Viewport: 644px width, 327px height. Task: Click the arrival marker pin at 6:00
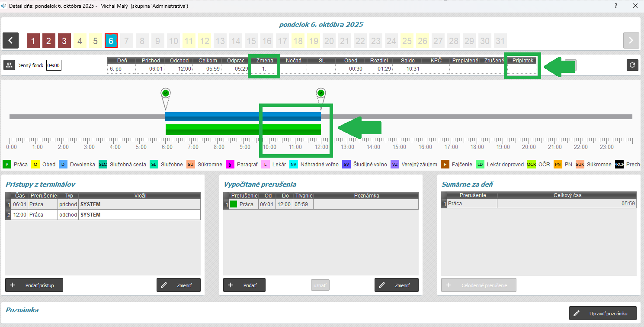tap(165, 93)
